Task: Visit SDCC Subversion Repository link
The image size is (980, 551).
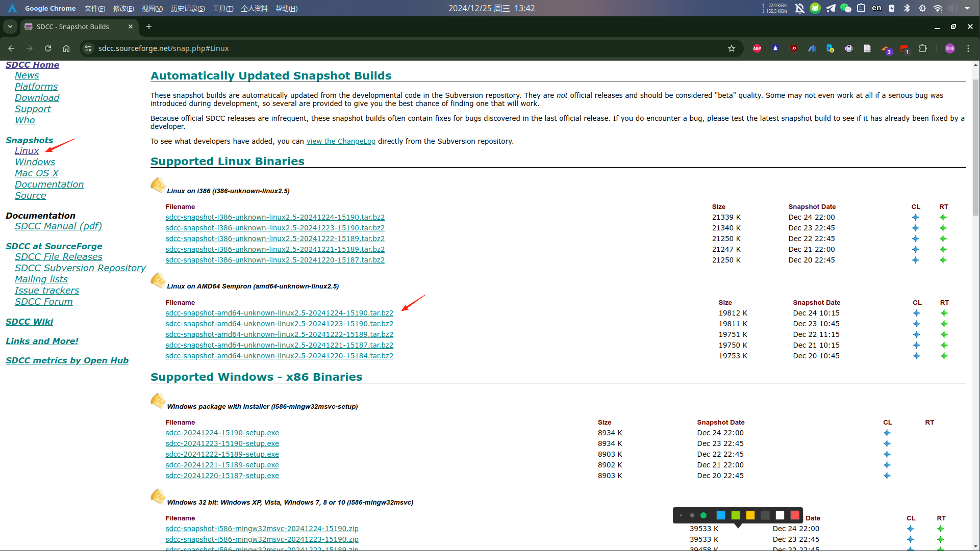Action: (80, 268)
